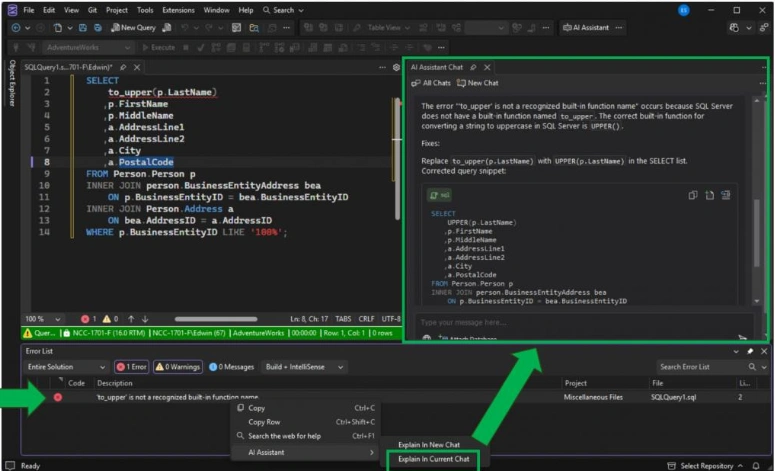Toggle the 0 Messages filter button
Screen dimensions: 775x471
[x=231, y=367]
